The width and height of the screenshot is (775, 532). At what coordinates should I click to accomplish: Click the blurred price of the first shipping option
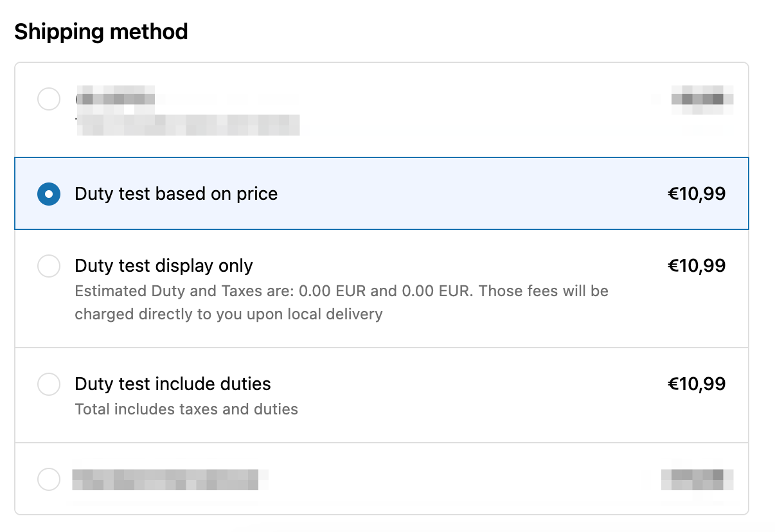(x=702, y=100)
